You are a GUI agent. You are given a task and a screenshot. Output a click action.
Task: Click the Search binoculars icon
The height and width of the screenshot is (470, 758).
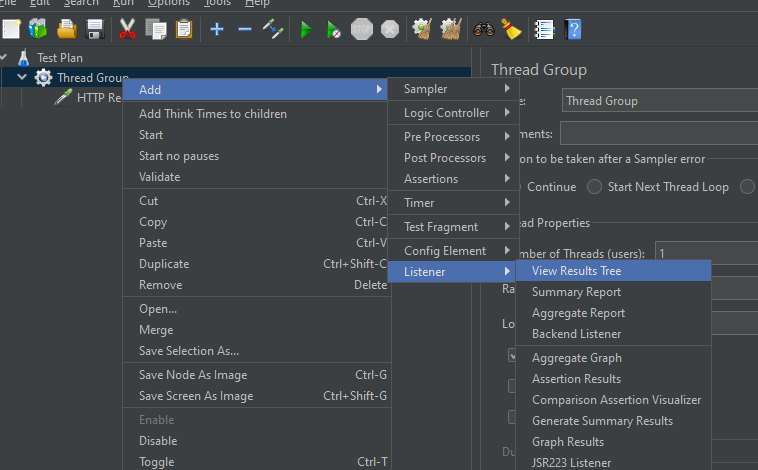[484, 29]
